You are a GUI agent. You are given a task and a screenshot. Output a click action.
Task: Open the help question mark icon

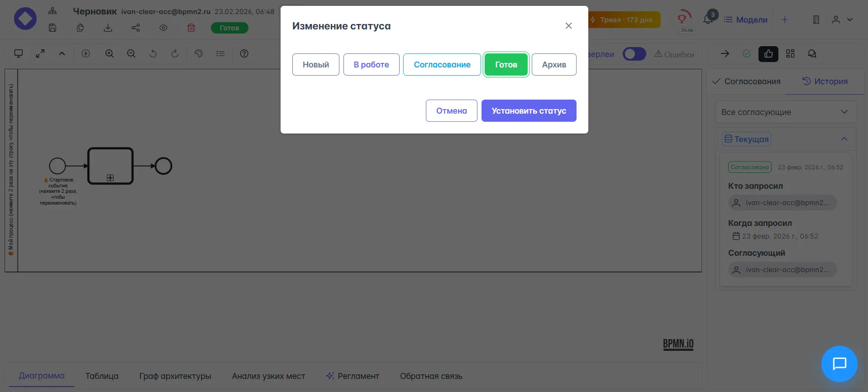pos(244,54)
